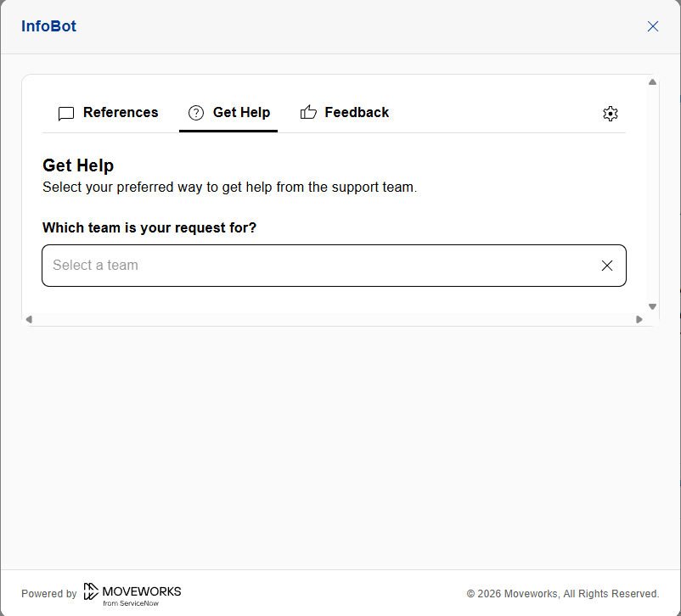681x616 pixels.
Task: Click the References speech bubble icon
Action: pyautogui.click(x=66, y=114)
